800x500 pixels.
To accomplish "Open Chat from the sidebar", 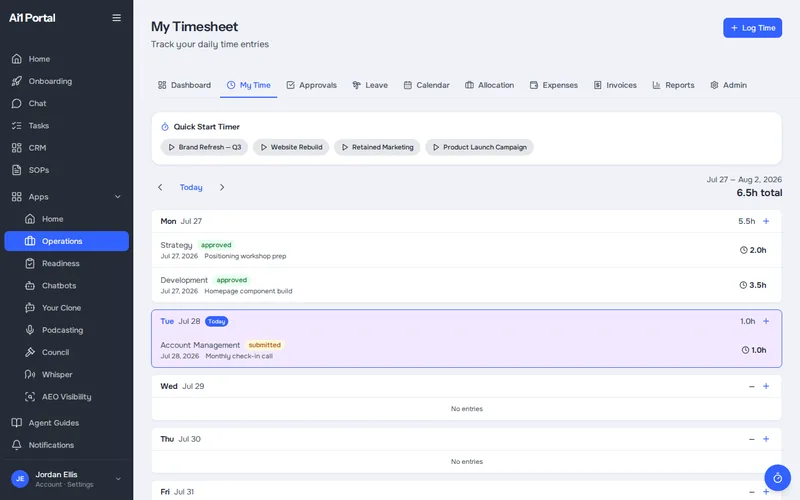I will click(66, 103).
